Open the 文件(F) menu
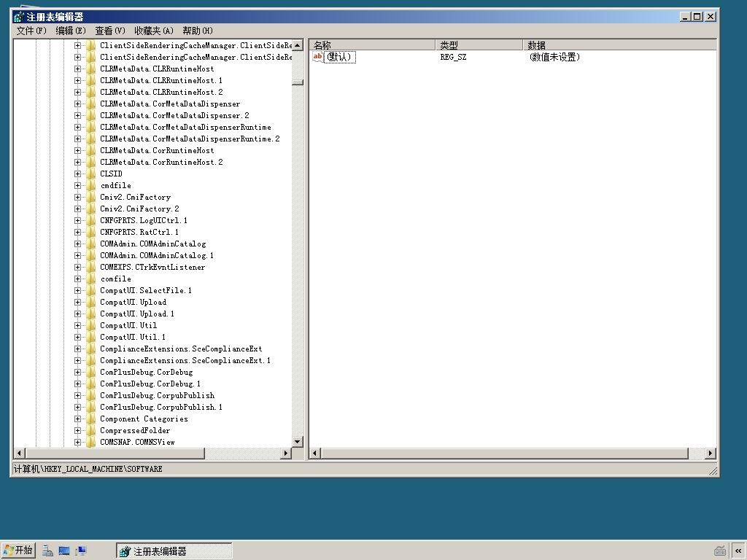The width and height of the screenshot is (747, 560). click(31, 31)
